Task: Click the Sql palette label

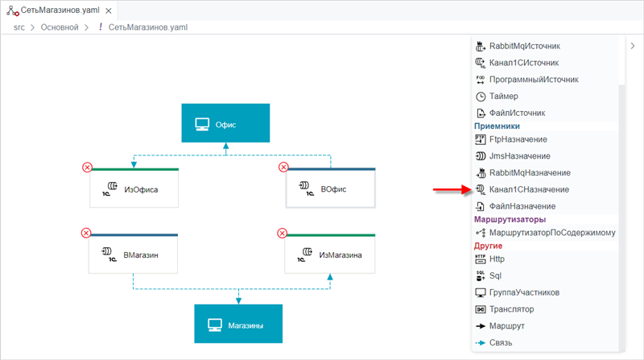Action: [x=495, y=275]
